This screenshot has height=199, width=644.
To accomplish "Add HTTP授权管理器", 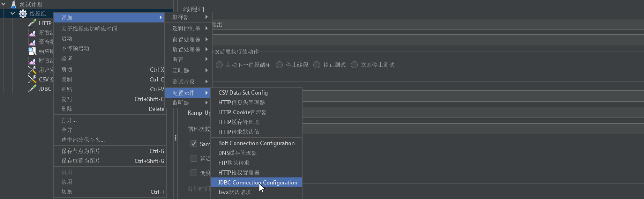I will [x=257, y=173].
